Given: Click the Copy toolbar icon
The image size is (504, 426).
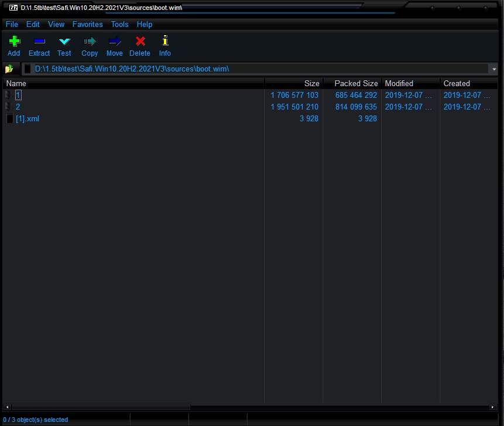Looking at the screenshot, I should (x=90, y=41).
